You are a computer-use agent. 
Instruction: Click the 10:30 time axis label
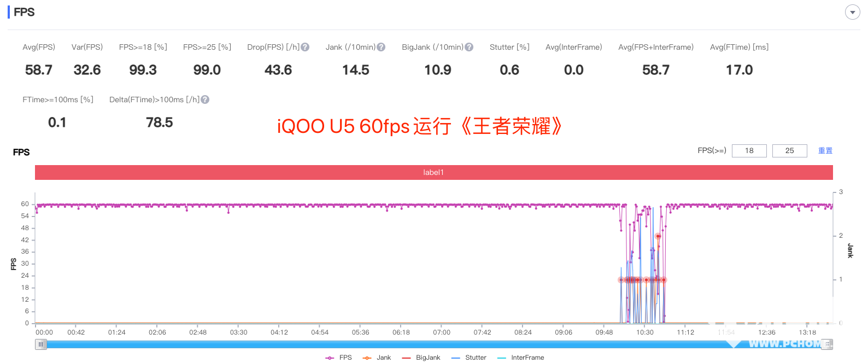(x=645, y=332)
